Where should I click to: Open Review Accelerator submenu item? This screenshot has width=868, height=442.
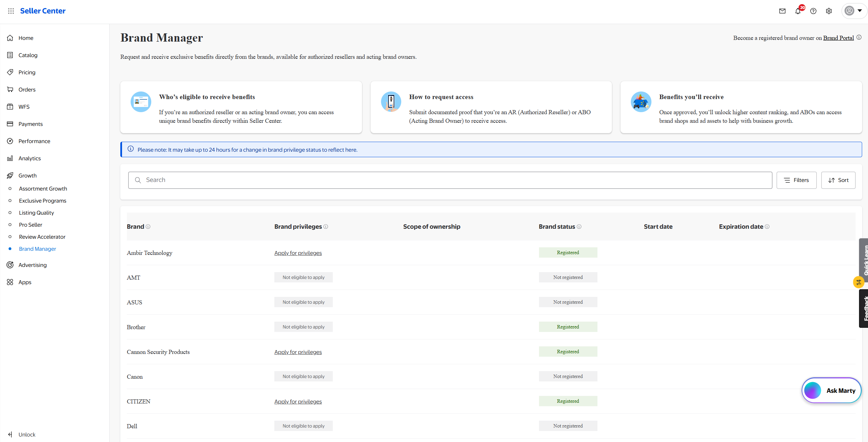click(x=42, y=237)
